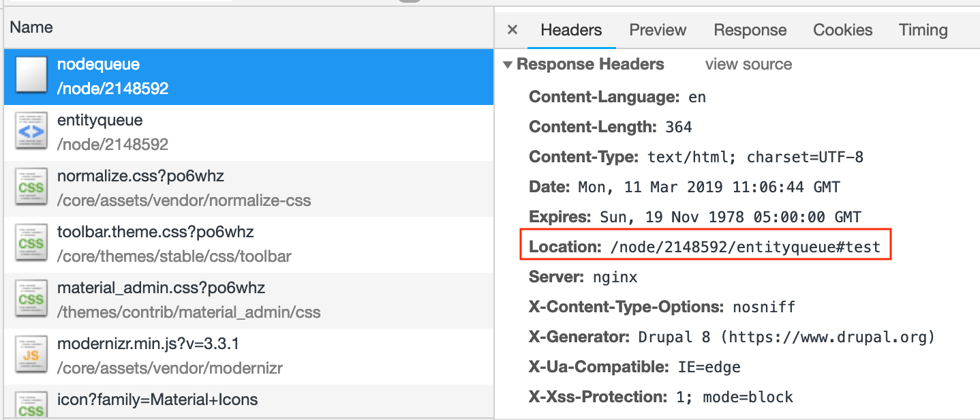Click the Material Icons request CSS icon
This screenshot has height=420, width=980.
pyautogui.click(x=31, y=404)
